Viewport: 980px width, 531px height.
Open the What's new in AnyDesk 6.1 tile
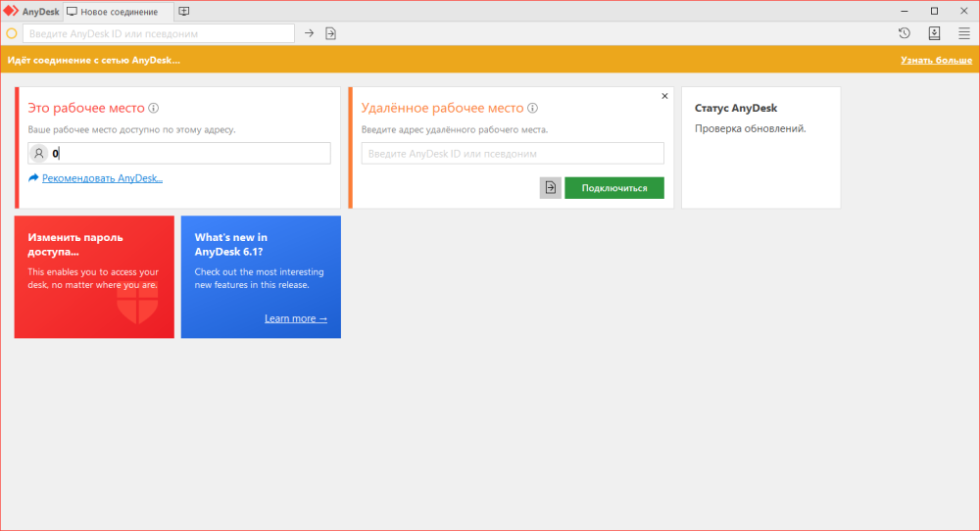pyautogui.click(x=262, y=276)
